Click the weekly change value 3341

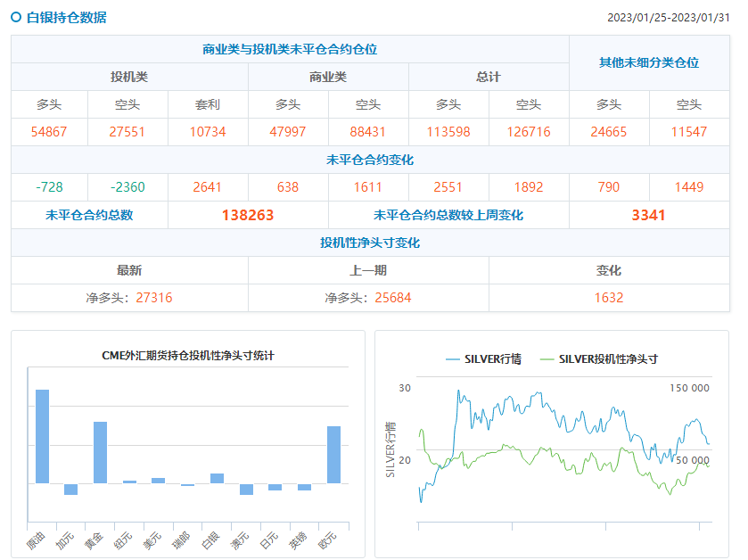pos(649,215)
